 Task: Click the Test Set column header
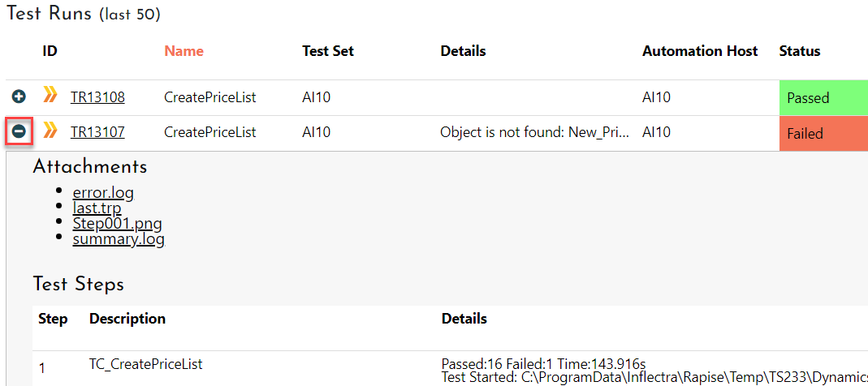327,51
